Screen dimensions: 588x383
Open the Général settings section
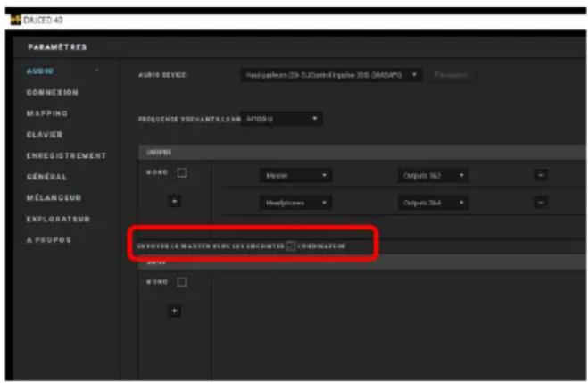point(46,176)
